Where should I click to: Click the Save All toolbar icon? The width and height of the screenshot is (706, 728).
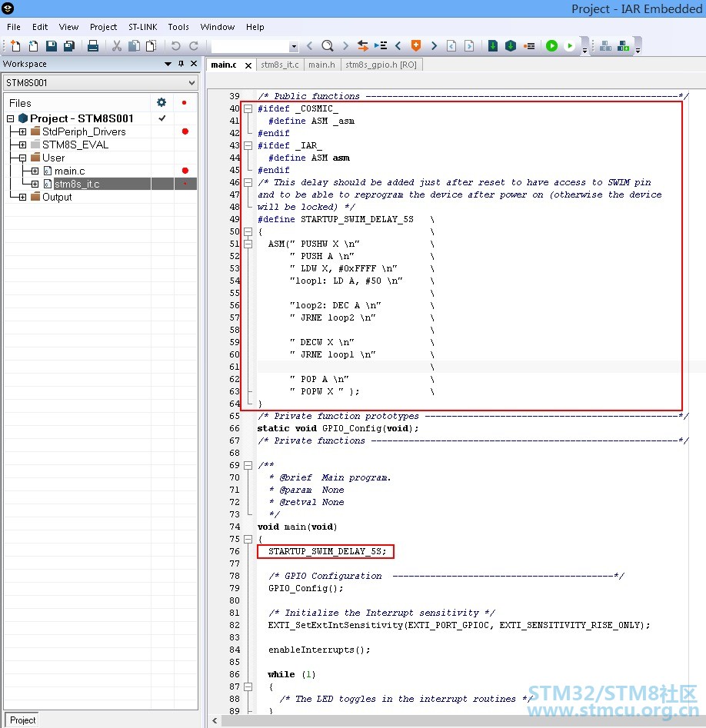click(x=69, y=45)
